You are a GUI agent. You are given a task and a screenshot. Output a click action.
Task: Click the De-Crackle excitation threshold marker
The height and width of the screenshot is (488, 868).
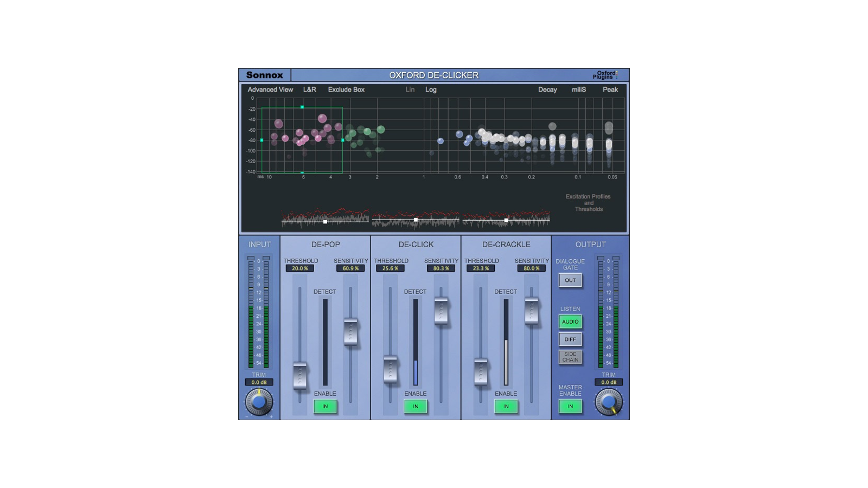(x=506, y=220)
